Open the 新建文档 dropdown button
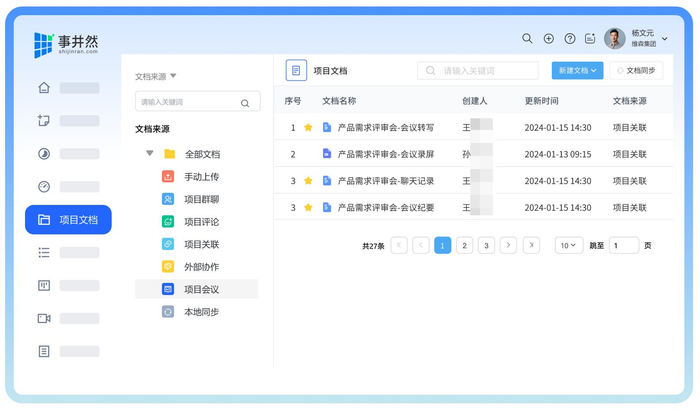The height and width of the screenshot is (412, 700). pyautogui.click(x=577, y=71)
